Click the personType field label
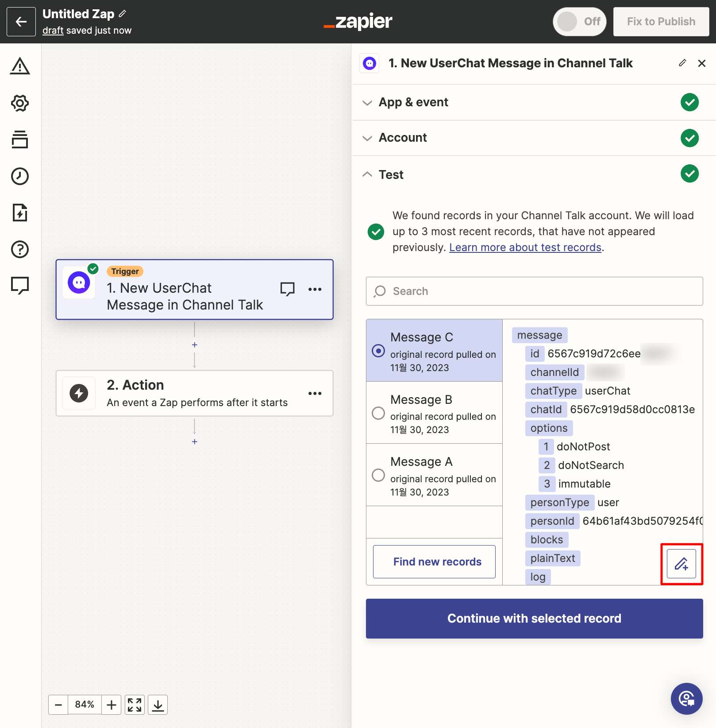The image size is (716, 728). [x=559, y=503]
